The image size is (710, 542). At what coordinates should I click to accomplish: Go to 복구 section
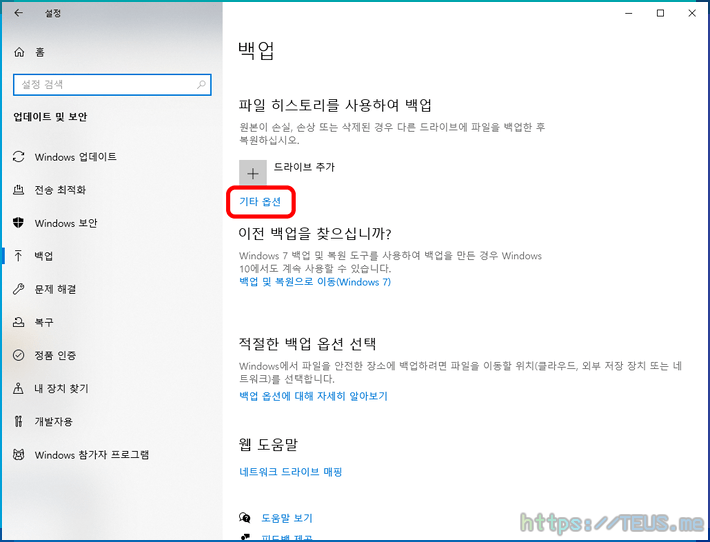(44, 322)
